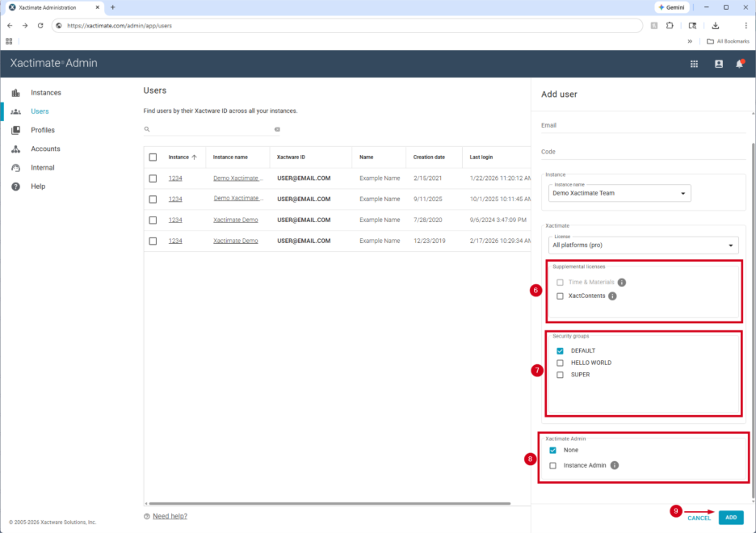This screenshot has height=533, width=756.
Task: Click the Code input field
Action: [643, 152]
